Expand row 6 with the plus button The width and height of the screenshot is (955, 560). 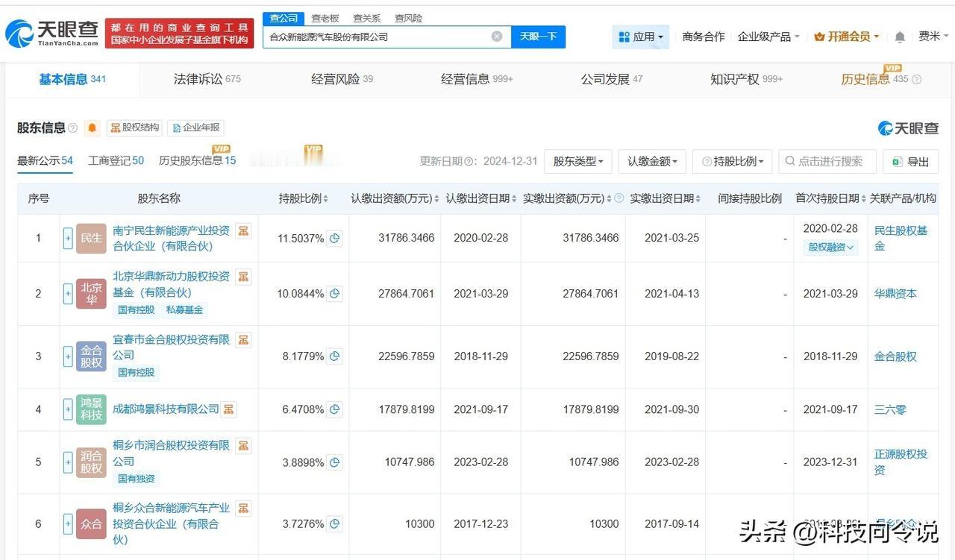[x=69, y=524]
